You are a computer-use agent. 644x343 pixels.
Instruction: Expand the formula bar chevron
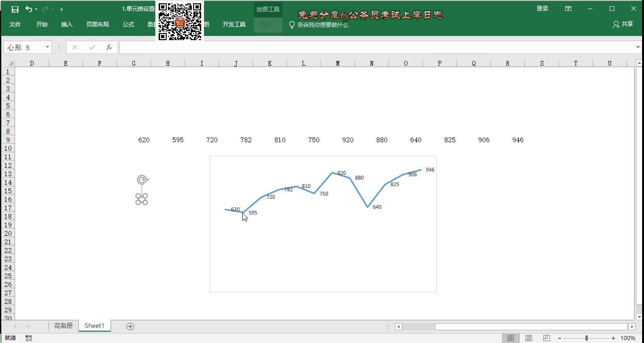638,47
